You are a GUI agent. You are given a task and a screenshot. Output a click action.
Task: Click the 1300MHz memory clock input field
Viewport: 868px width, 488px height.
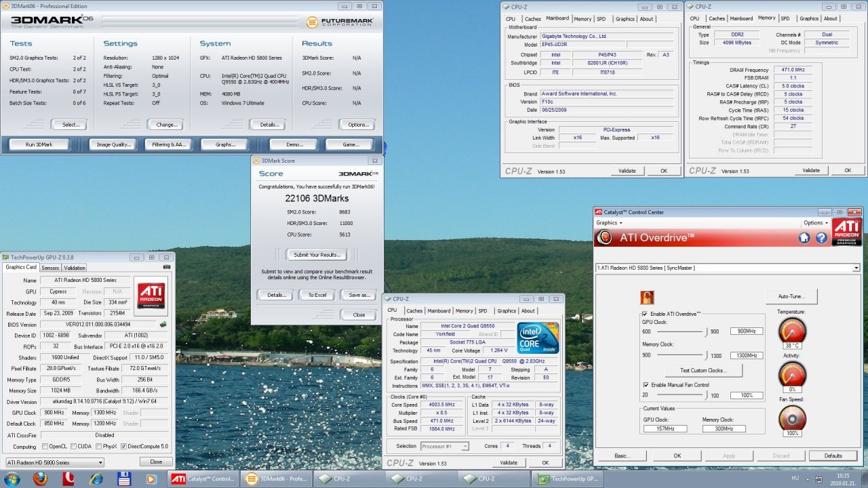[747, 355]
